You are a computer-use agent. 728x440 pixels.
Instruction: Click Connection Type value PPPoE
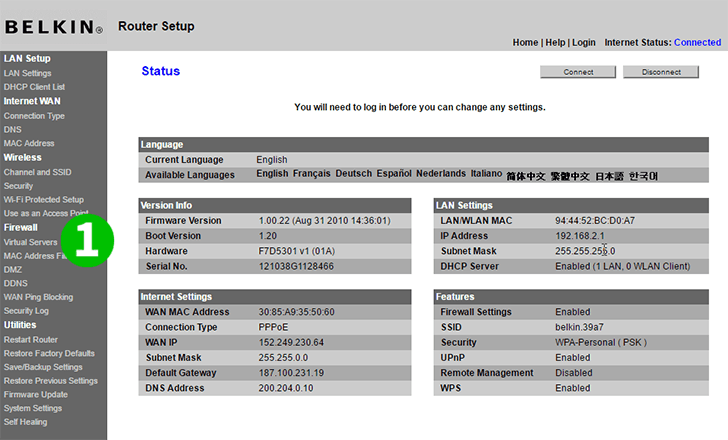point(273,327)
